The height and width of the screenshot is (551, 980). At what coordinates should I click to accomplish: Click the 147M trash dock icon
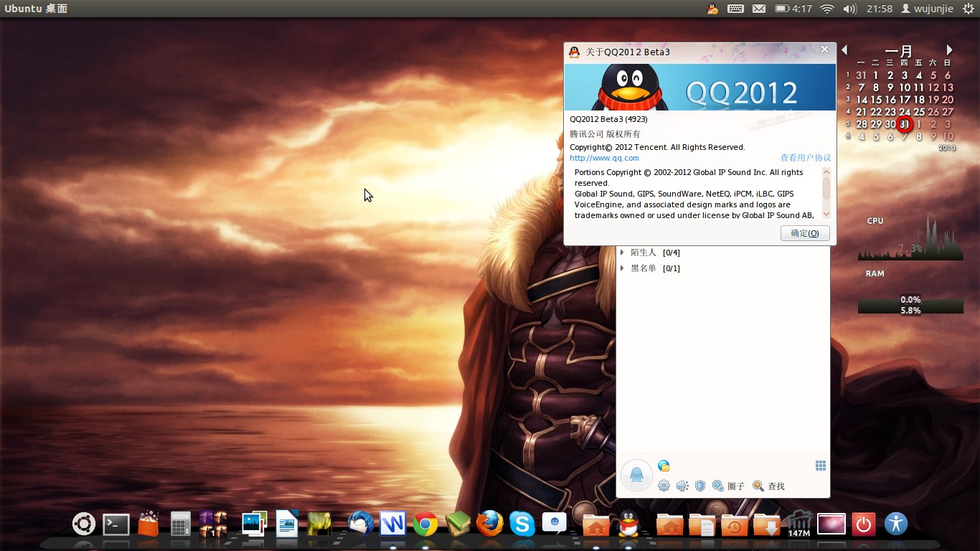pyautogui.click(x=799, y=524)
